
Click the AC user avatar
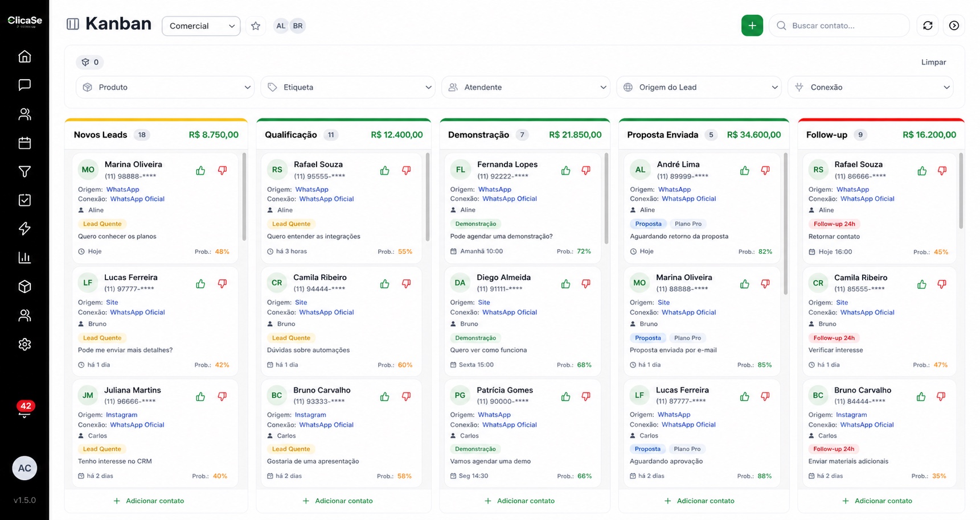24,468
